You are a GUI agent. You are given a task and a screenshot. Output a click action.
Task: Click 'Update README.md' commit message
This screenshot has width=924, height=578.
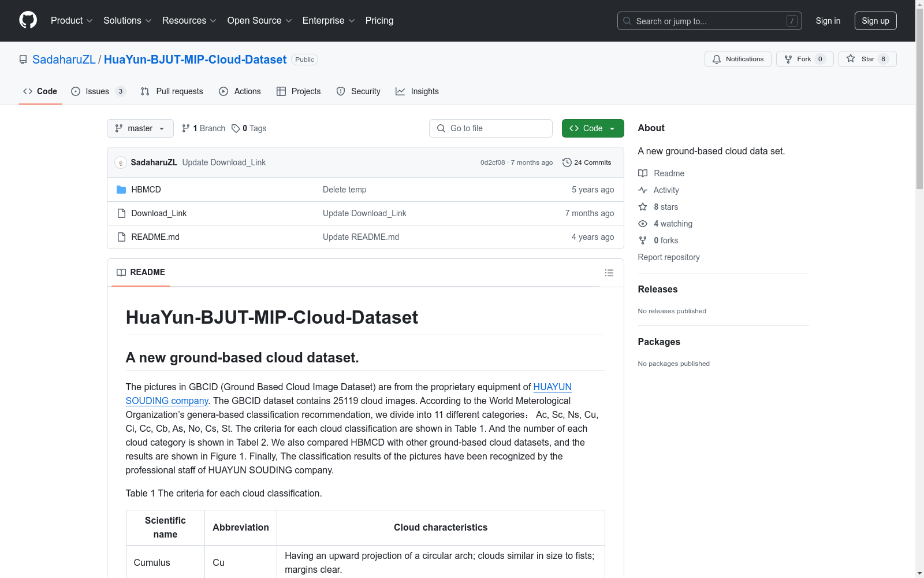[x=361, y=237]
